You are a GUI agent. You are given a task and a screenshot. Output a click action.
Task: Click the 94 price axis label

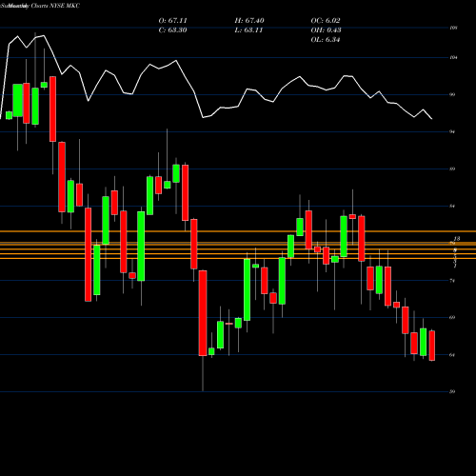point(452,131)
